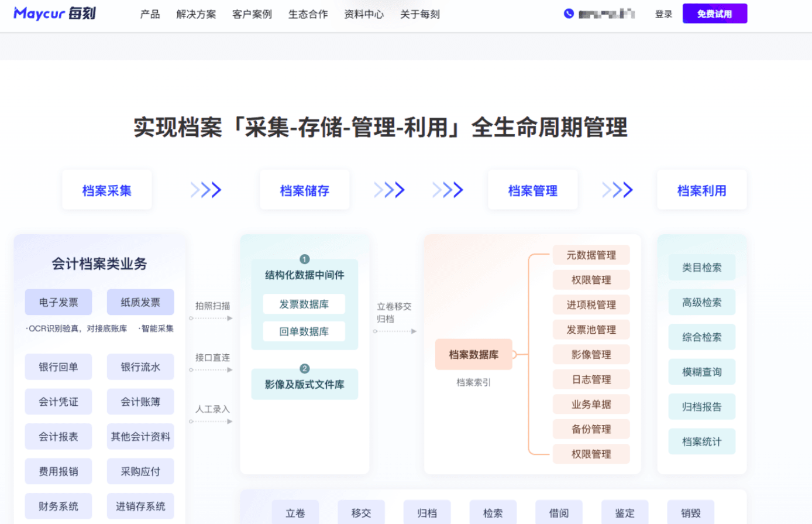This screenshot has width=812, height=524.
Task: Click the blue phone icon in header
Action: tap(569, 13)
